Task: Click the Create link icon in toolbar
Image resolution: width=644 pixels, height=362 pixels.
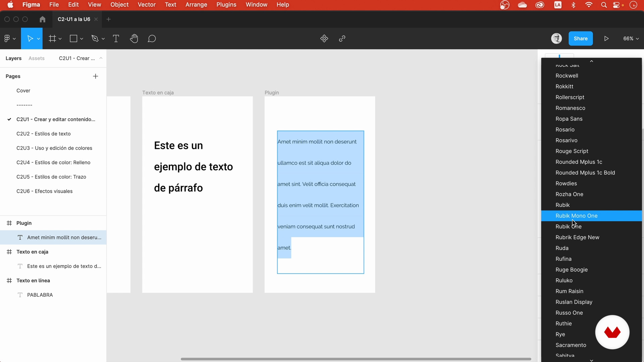Action: click(342, 39)
